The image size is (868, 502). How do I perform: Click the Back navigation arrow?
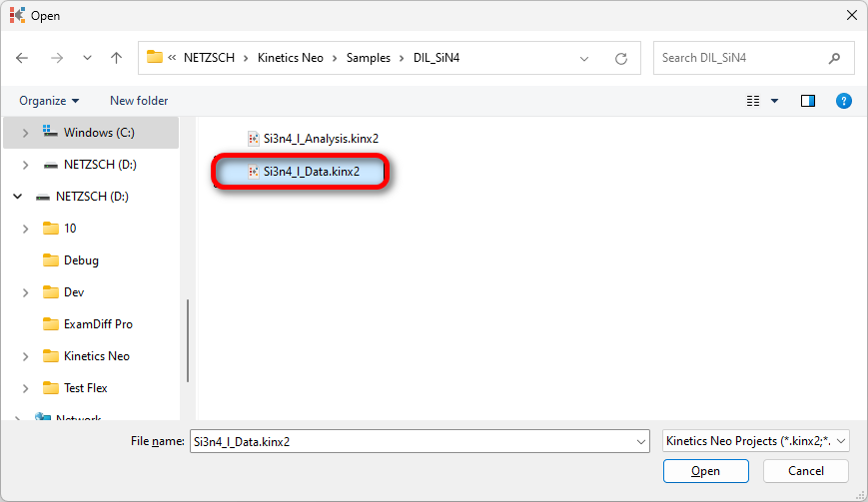[x=23, y=58]
